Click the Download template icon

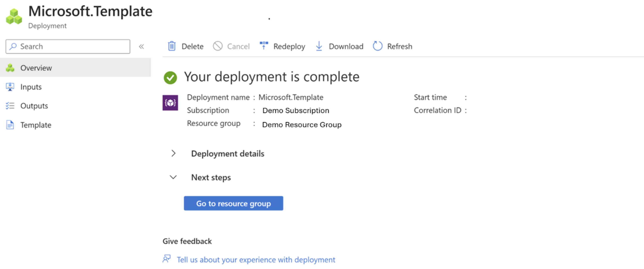[320, 46]
